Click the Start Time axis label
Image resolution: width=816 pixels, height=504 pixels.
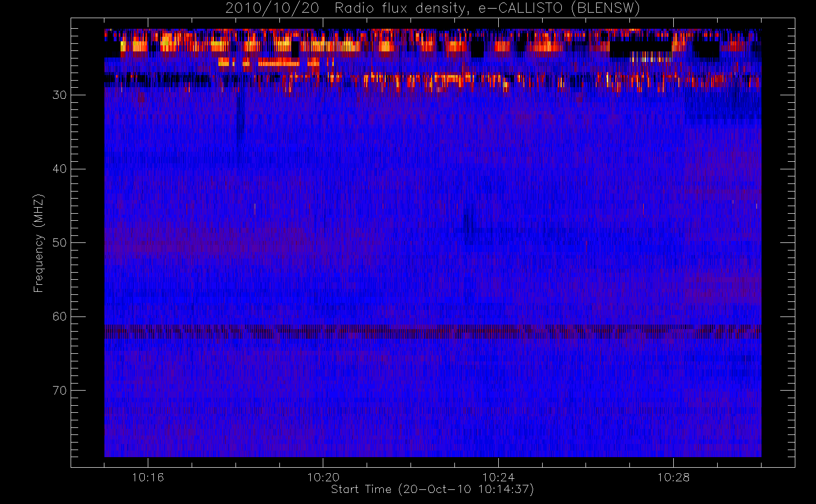tap(433, 489)
